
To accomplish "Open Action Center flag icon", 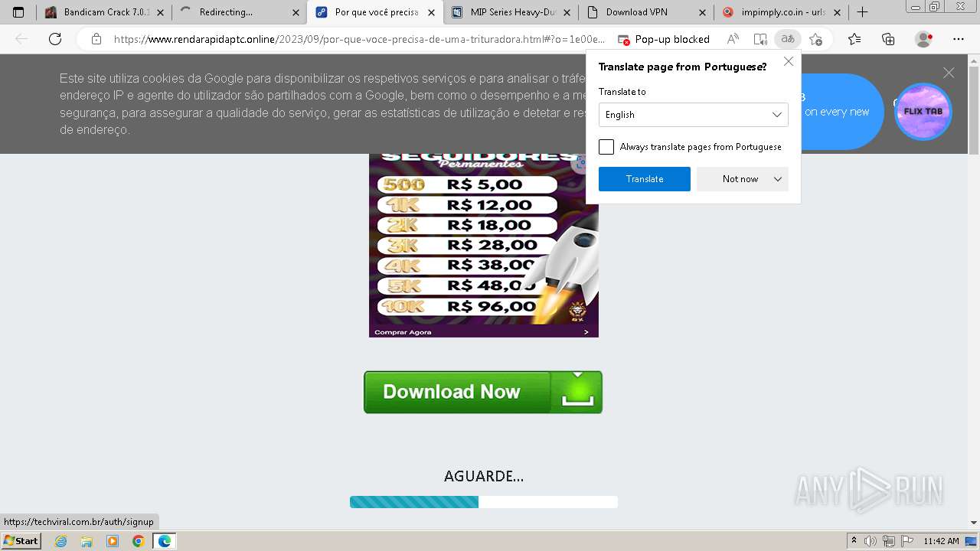I will (906, 541).
